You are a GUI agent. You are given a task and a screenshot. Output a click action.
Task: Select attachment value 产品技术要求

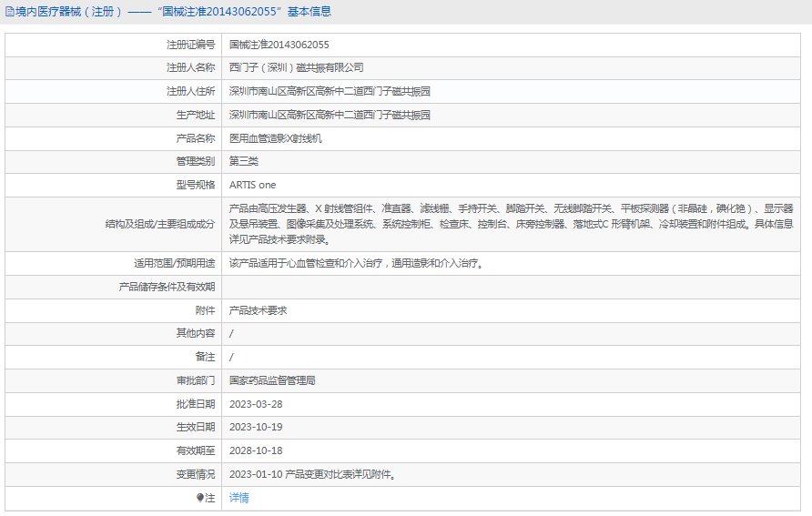(259, 310)
